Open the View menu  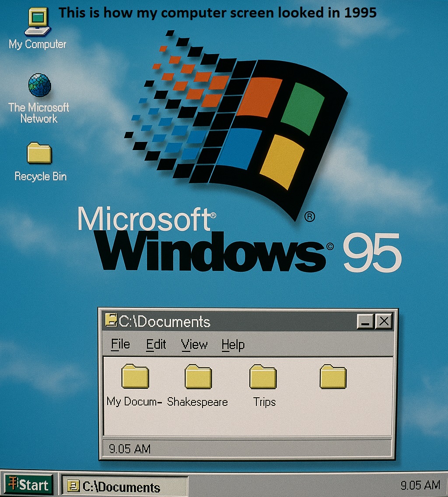click(194, 345)
